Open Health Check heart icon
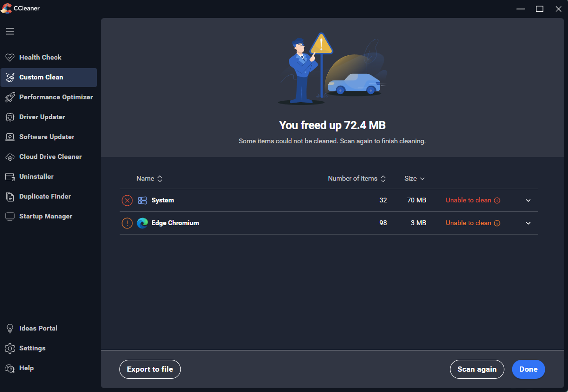568x392 pixels. pos(10,57)
